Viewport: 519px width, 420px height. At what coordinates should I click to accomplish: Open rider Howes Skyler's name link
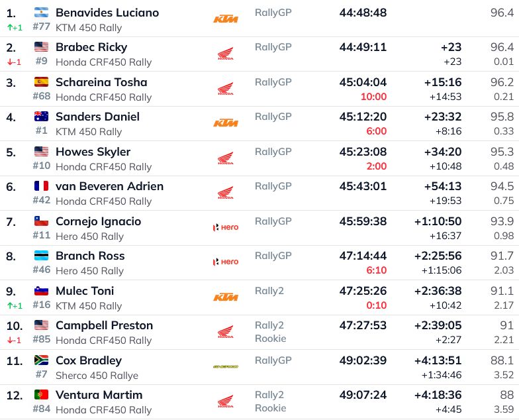93,152
